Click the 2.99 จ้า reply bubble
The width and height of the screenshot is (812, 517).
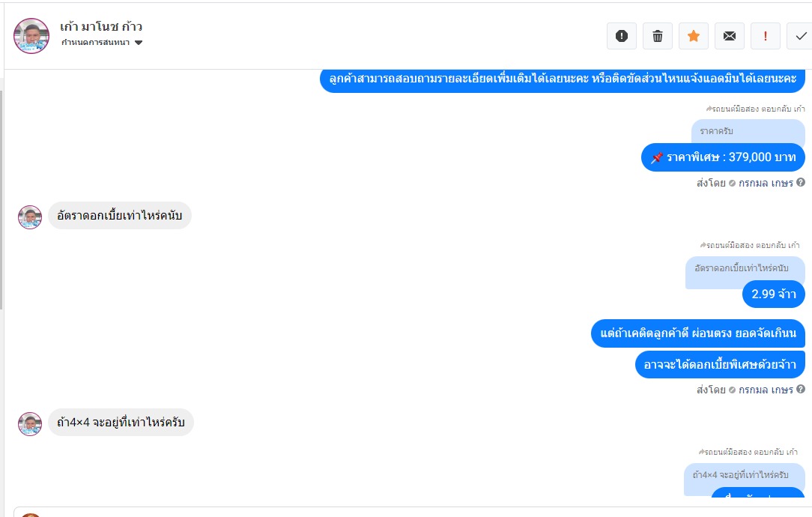point(773,294)
